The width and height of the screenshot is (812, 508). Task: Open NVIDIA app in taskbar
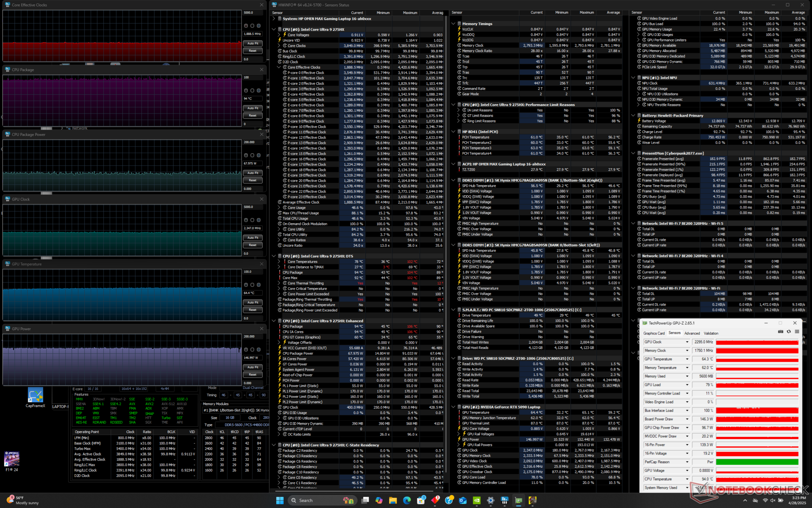[x=477, y=500]
